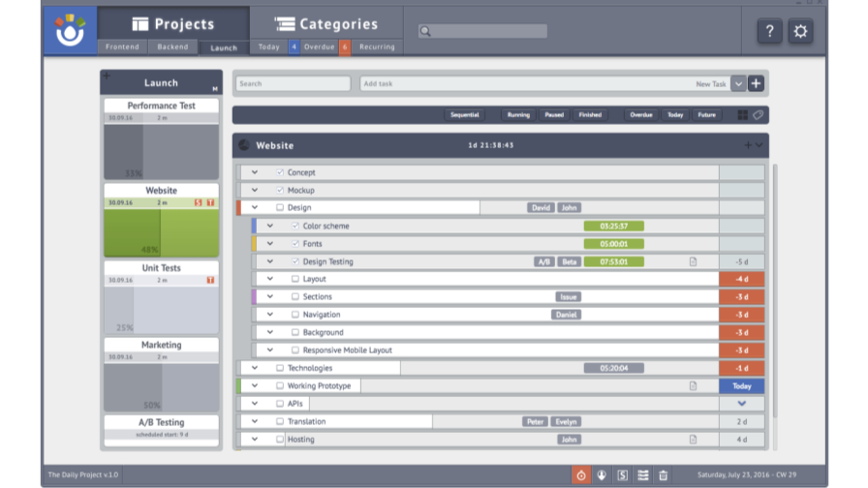Uncheck the Mockup task checkbox
Viewport: 868px width, 488px height.
pyautogui.click(x=280, y=191)
